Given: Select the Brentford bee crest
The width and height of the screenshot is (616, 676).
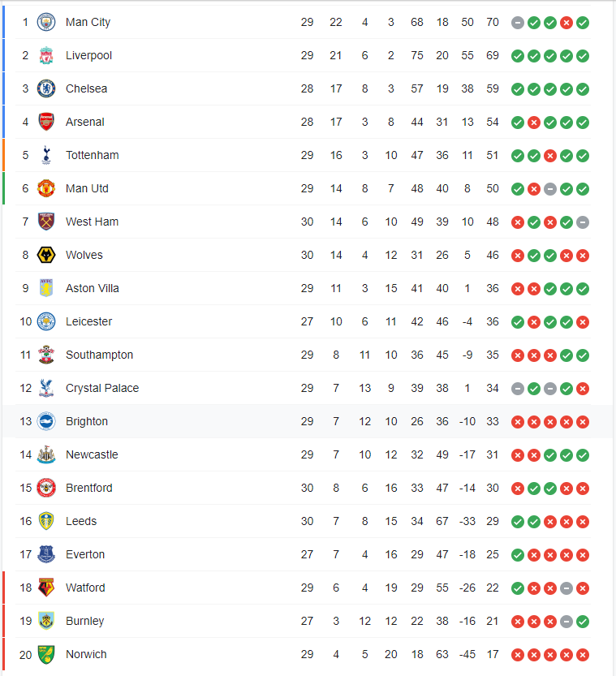Looking at the screenshot, I should [46, 488].
